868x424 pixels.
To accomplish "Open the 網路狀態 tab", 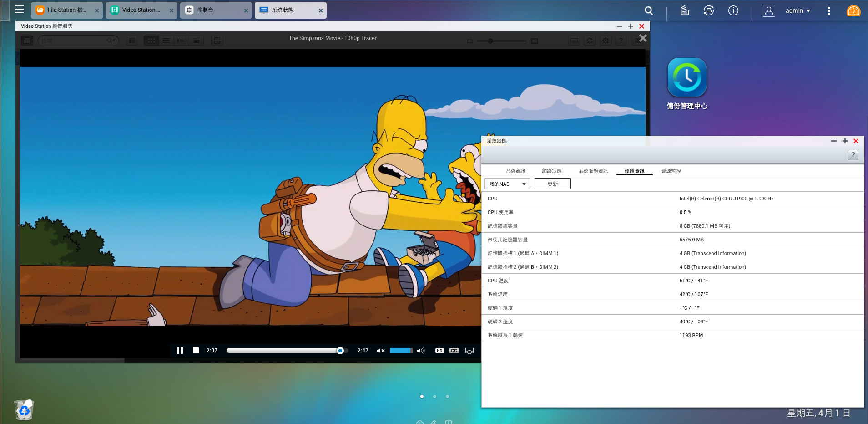I will pyautogui.click(x=552, y=171).
